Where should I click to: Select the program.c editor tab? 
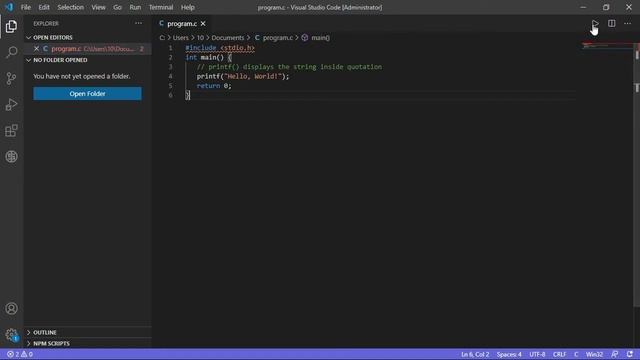(x=182, y=24)
